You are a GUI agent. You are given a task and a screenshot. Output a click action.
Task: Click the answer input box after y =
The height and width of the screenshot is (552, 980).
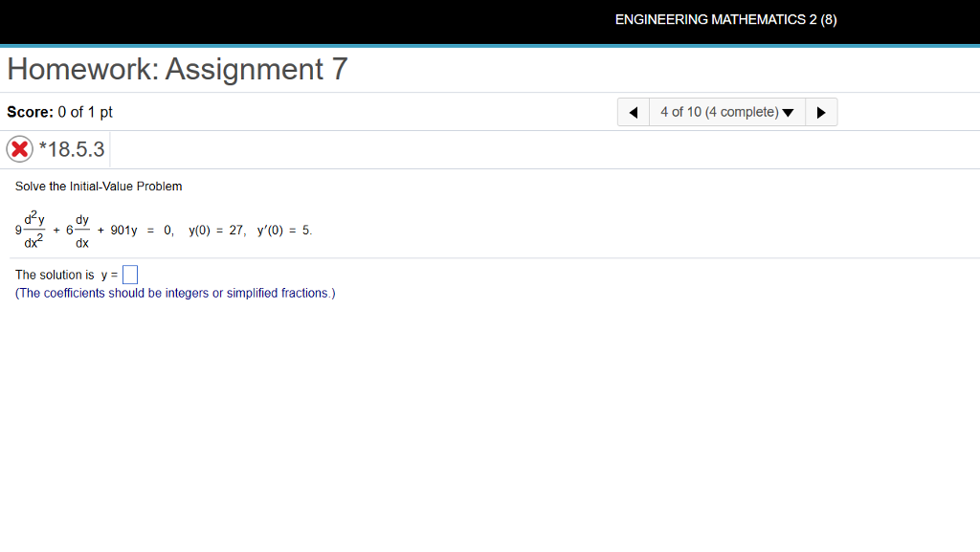point(130,275)
